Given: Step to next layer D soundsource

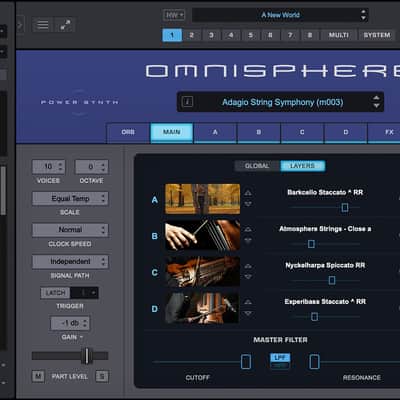Looking at the screenshot, I should click(248, 313).
